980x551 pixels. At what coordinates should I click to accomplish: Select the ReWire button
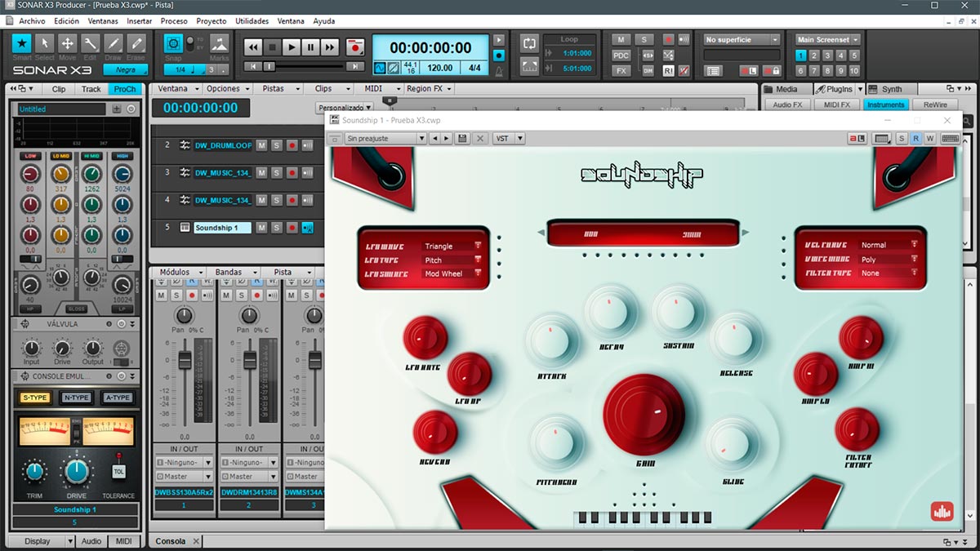coord(935,104)
